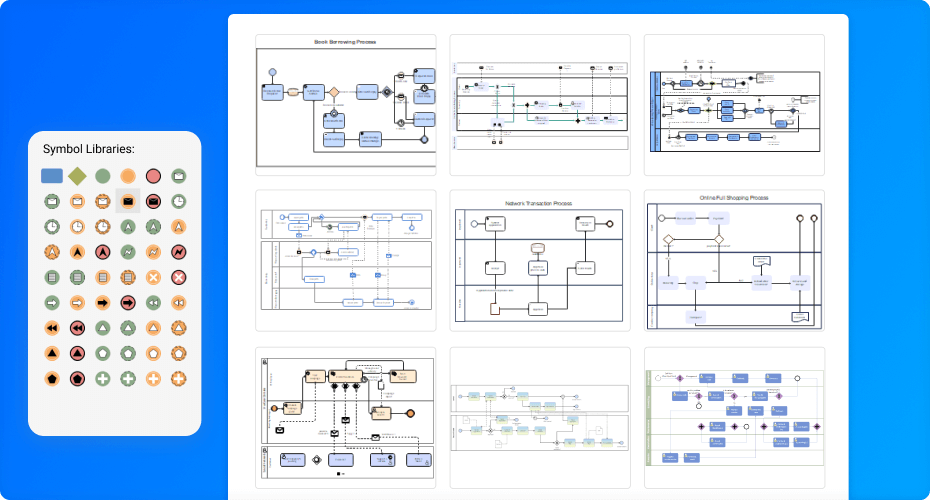930x500 pixels.
Task: Open the green-lane template with purple diamonds
Action: [734, 418]
